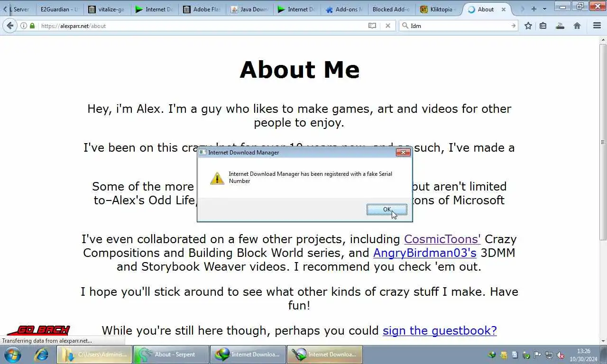The height and width of the screenshot is (364, 607).
Task: Open the downloads panel in the toolbar
Action: click(560, 26)
